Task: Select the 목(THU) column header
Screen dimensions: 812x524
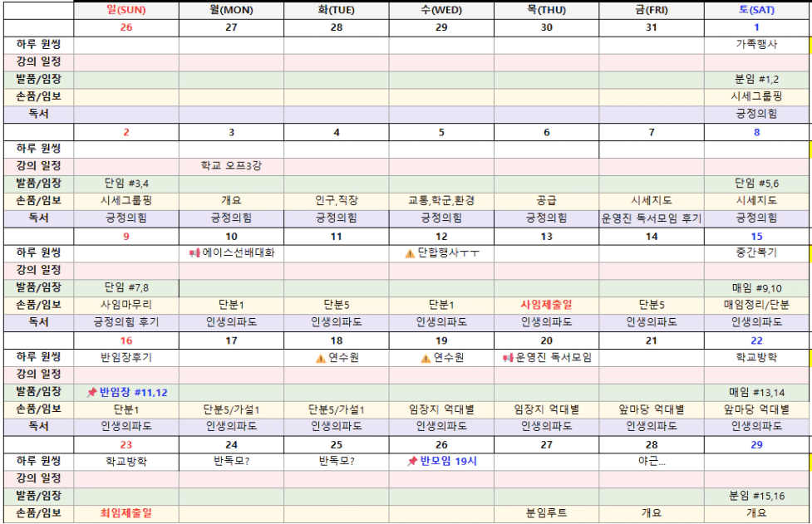Action: tap(547, 10)
